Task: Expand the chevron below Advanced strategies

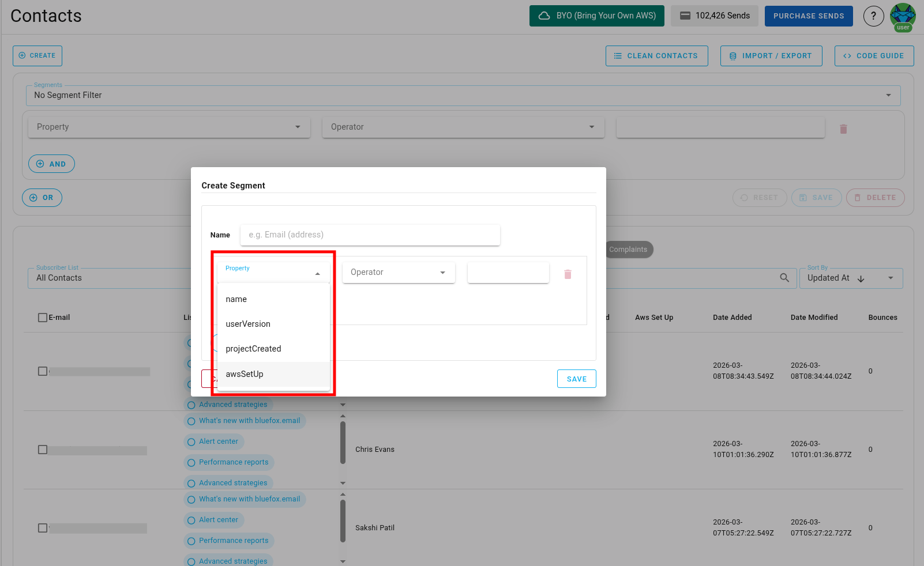Action: 343,405
